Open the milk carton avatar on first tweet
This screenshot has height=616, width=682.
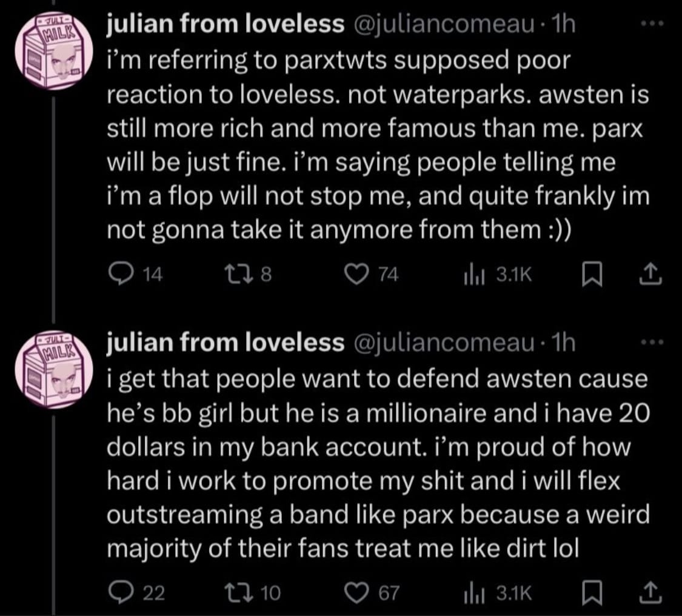tap(53, 51)
